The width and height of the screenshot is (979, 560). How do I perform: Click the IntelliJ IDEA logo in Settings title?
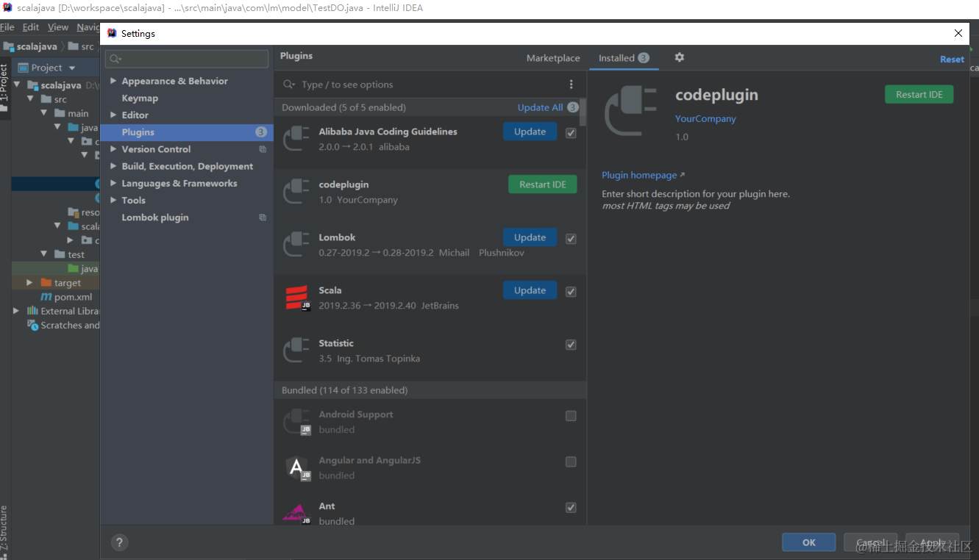point(112,33)
